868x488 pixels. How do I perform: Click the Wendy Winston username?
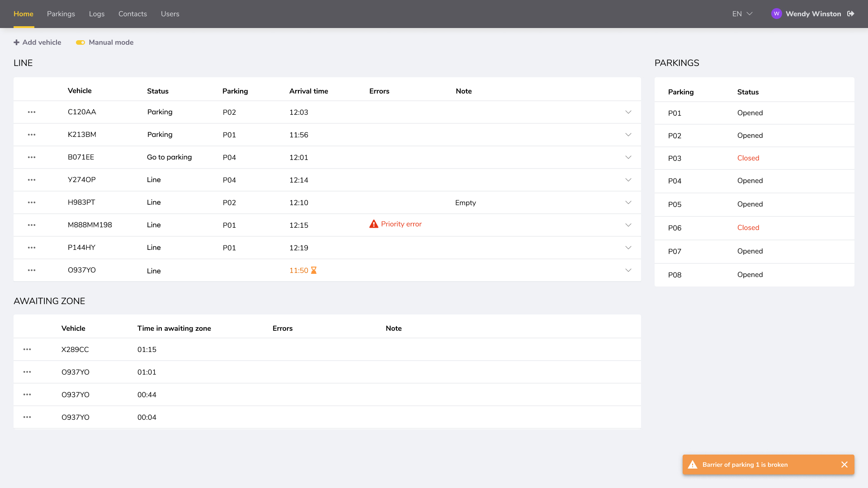(x=813, y=14)
